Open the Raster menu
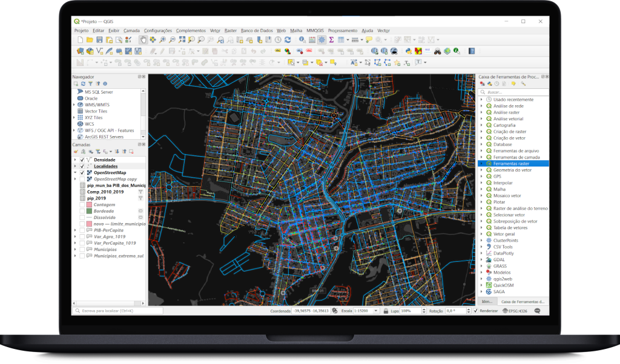This screenshot has height=364, width=620. [231, 30]
